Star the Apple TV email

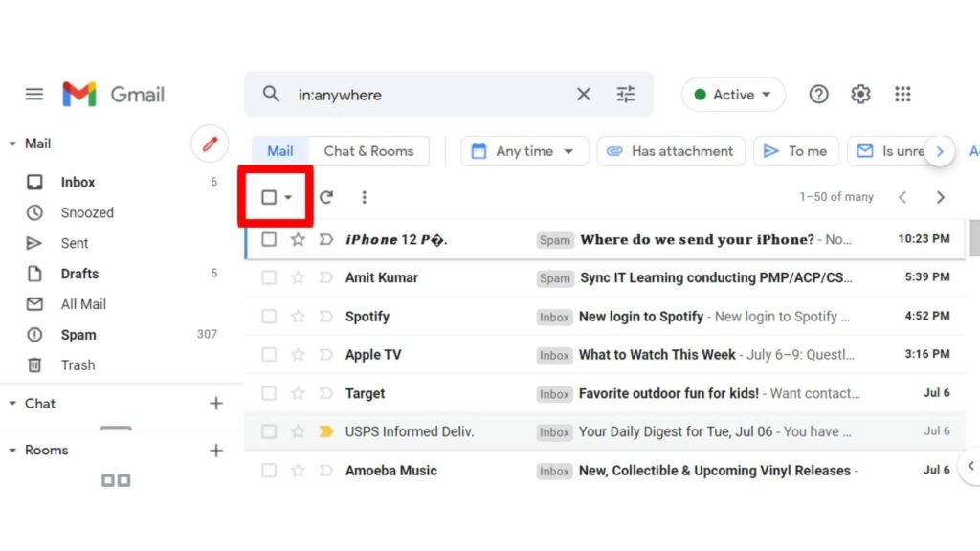point(298,354)
